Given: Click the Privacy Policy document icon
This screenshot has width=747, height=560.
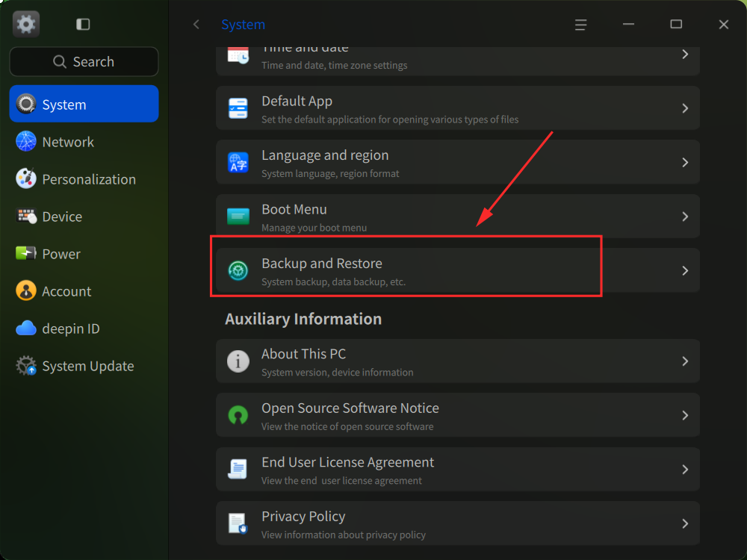Looking at the screenshot, I should pyautogui.click(x=238, y=523).
